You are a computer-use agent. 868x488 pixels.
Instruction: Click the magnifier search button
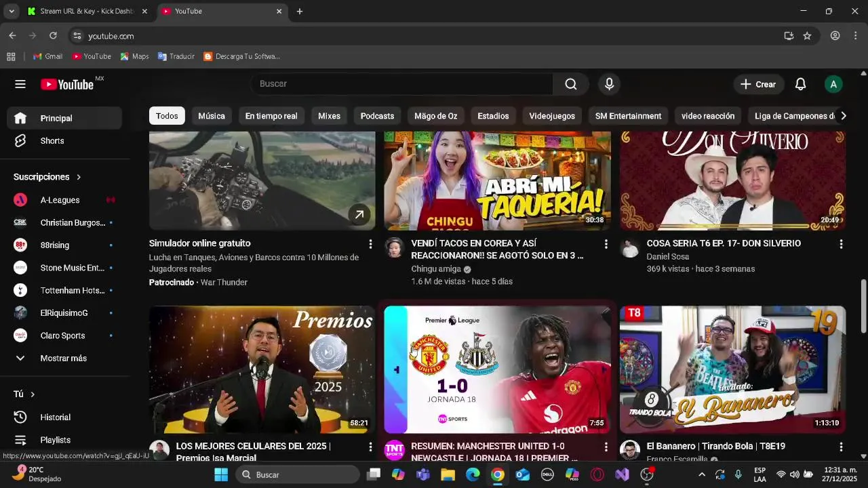(x=571, y=84)
